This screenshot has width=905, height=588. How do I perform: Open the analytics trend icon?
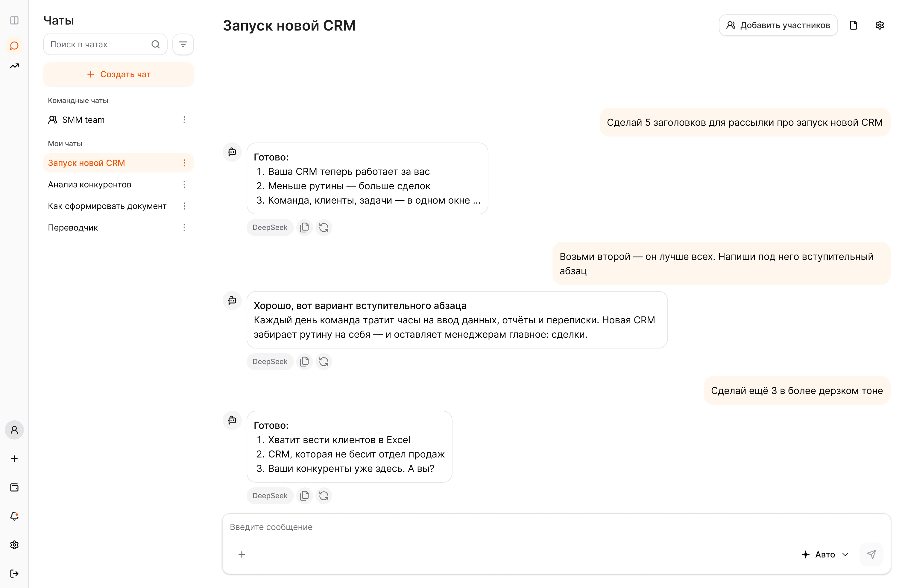pos(14,66)
